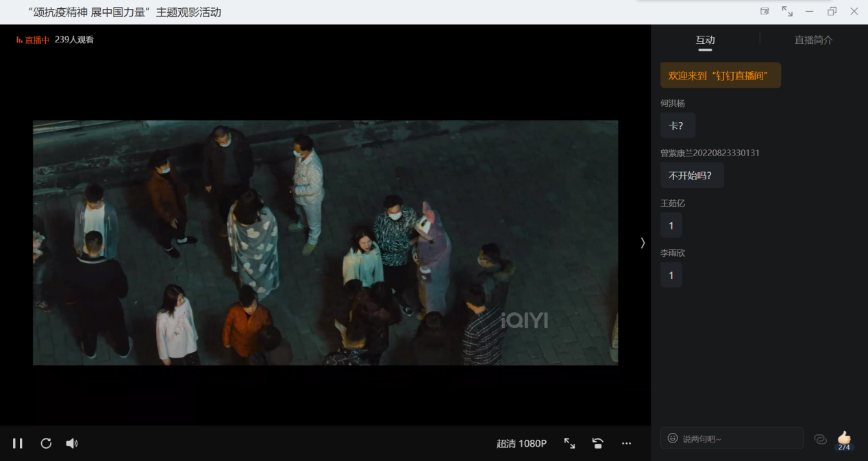Viewport: 868px width, 461px height.
Task: Enter fullscreen via player expand icon
Action: pyautogui.click(x=569, y=443)
